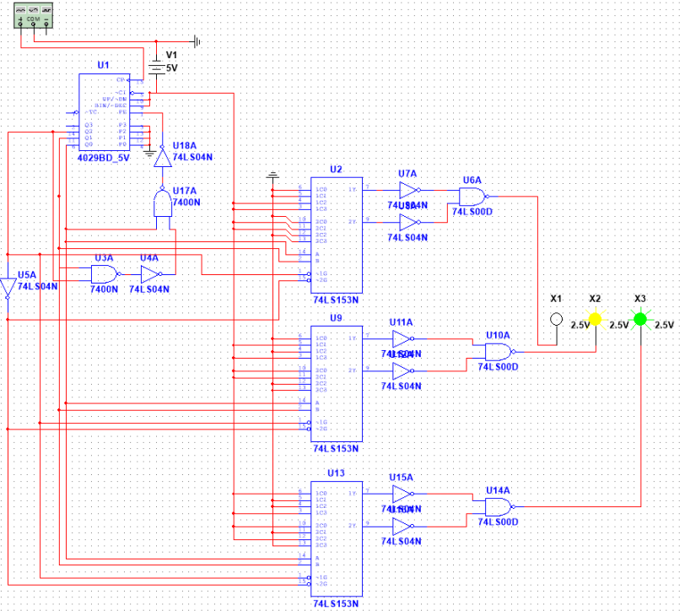The height and width of the screenshot is (616, 685).
Task: Click the U4A reference label
Action: [149, 258]
